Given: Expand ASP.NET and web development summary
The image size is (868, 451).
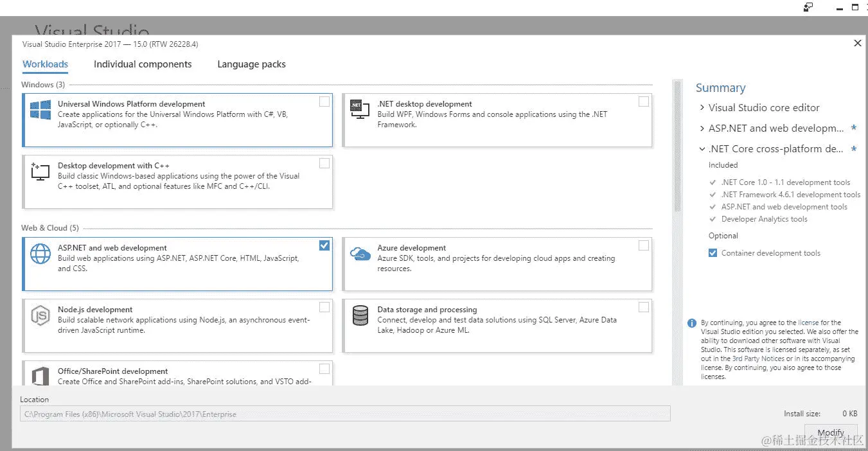Looking at the screenshot, I should coord(702,128).
